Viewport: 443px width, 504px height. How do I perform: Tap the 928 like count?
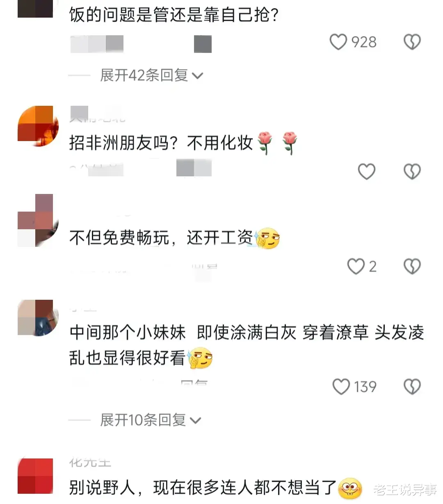coord(364,42)
